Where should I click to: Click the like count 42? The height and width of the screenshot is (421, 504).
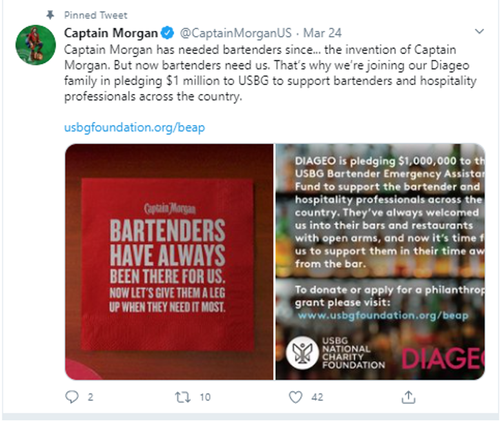pyautogui.click(x=317, y=398)
